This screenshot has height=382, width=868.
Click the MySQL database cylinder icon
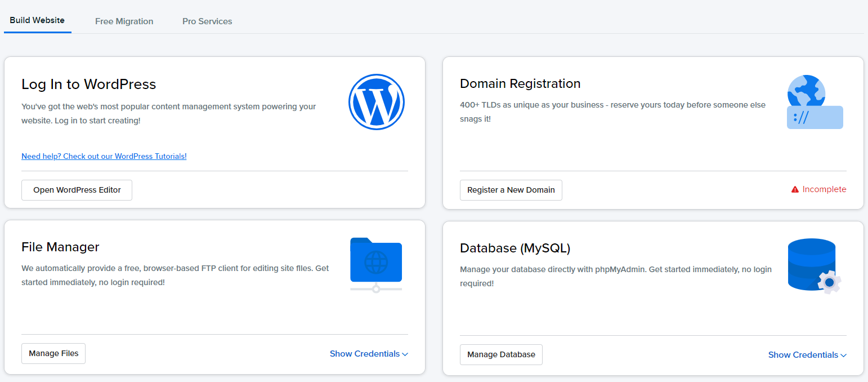click(x=815, y=266)
